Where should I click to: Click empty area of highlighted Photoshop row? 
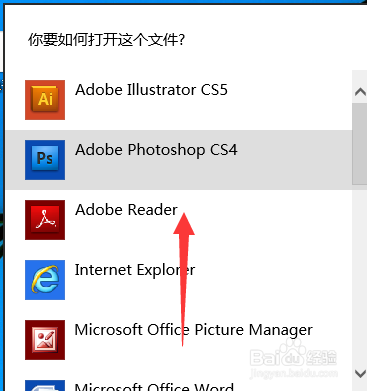pyautogui.click(x=293, y=160)
